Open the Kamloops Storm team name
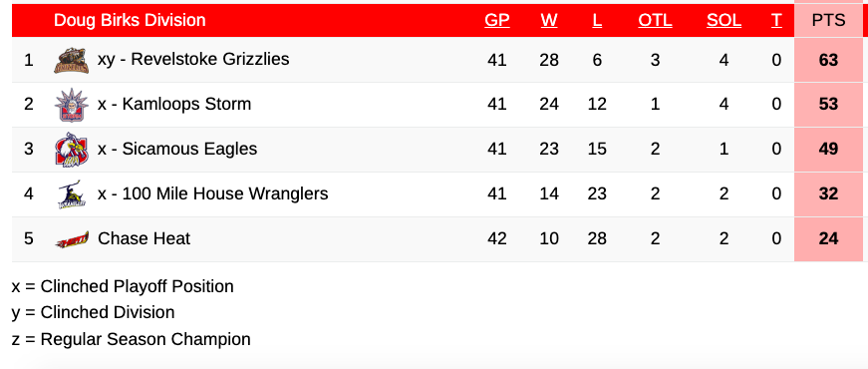This screenshot has width=868, height=369. click(x=174, y=104)
